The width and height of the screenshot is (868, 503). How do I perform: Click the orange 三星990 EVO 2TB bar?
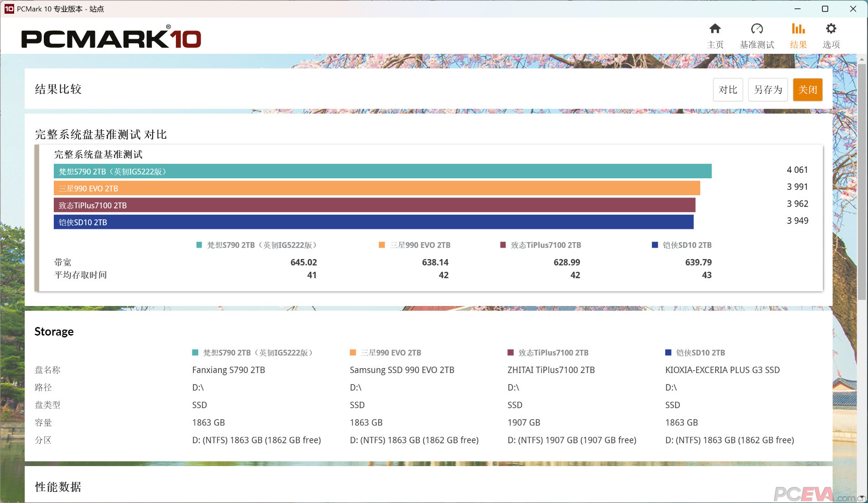click(377, 188)
